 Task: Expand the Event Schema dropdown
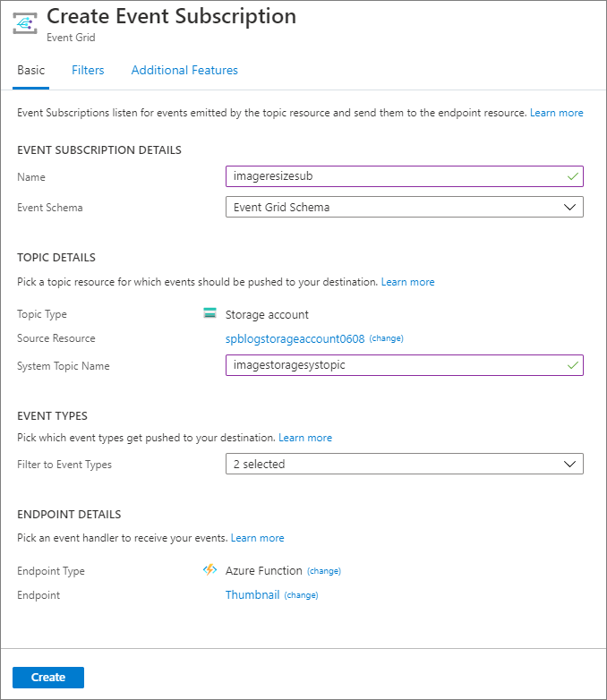[404, 207]
